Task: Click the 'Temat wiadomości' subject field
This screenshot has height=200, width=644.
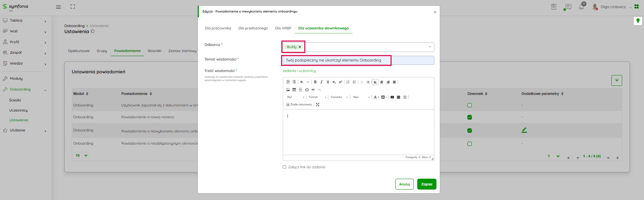Action: coord(358,60)
